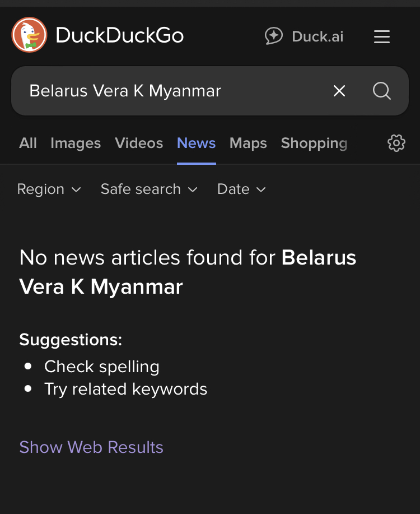Open the Duck.ai chat bubble icon
Screen dimensions: 420x514
pyautogui.click(x=273, y=36)
